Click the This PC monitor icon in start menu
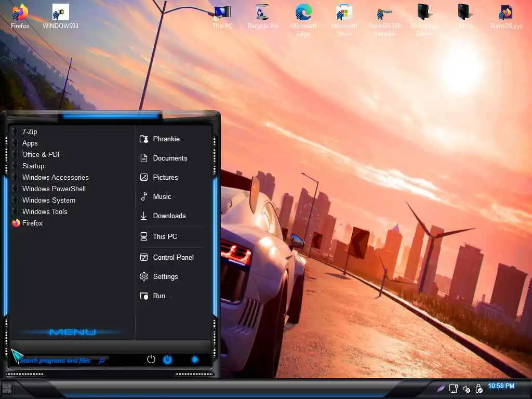The width and height of the screenshot is (532, 399). pyautogui.click(x=144, y=236)
